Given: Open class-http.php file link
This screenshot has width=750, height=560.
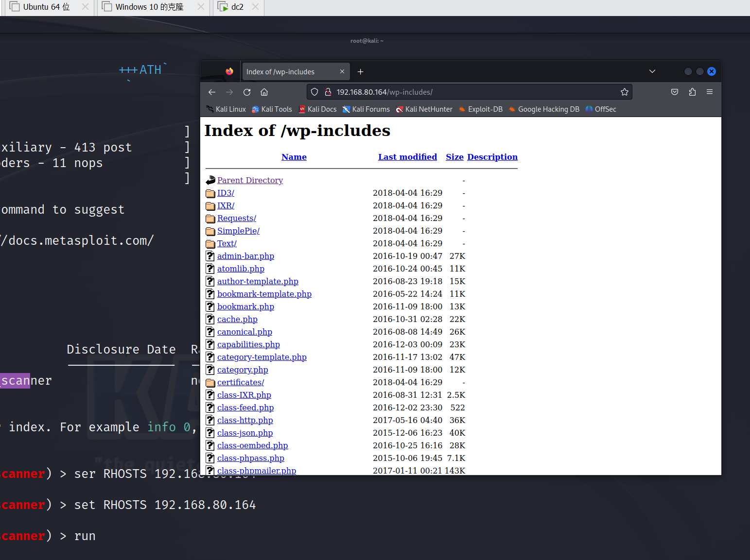Looking at the screenshot, I should (245, 420).
